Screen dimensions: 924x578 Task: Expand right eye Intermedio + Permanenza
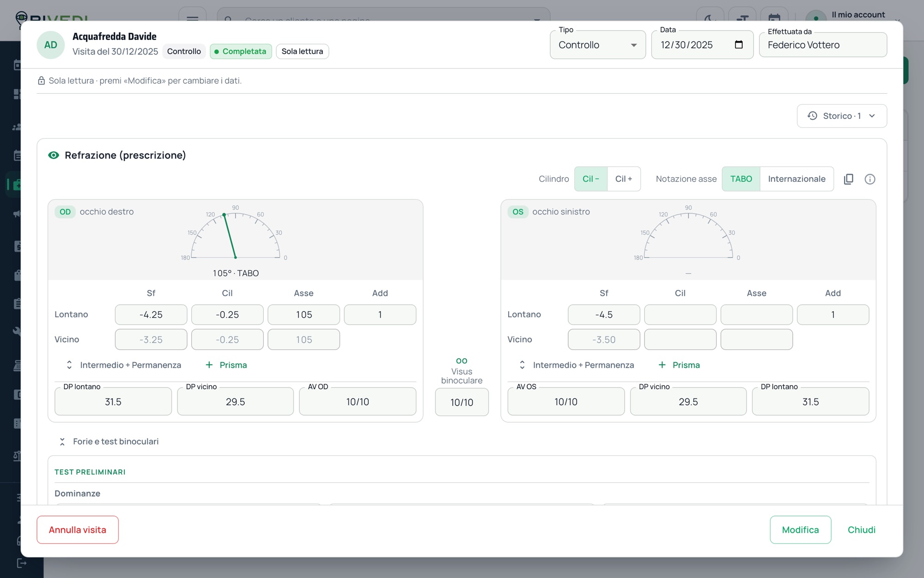pos(124,365)
